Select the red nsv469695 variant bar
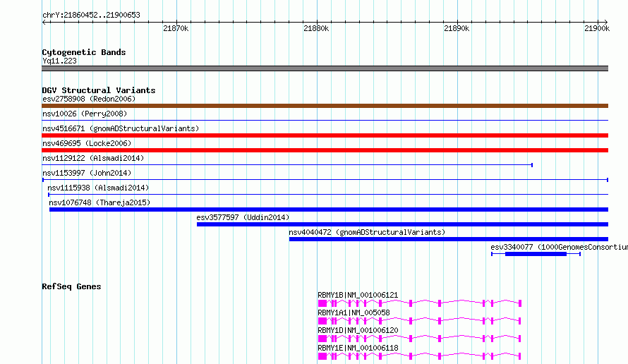 pos(325,150)
